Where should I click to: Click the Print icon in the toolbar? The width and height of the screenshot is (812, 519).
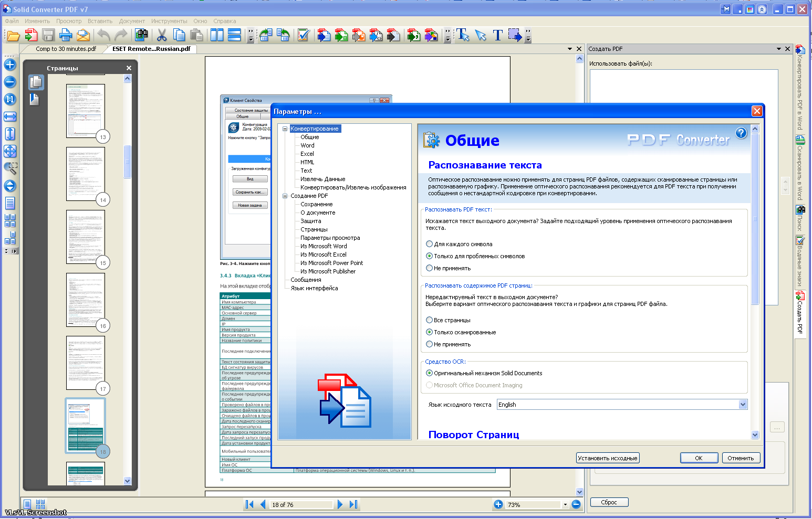pyautogui.click(x=66, y=35)
